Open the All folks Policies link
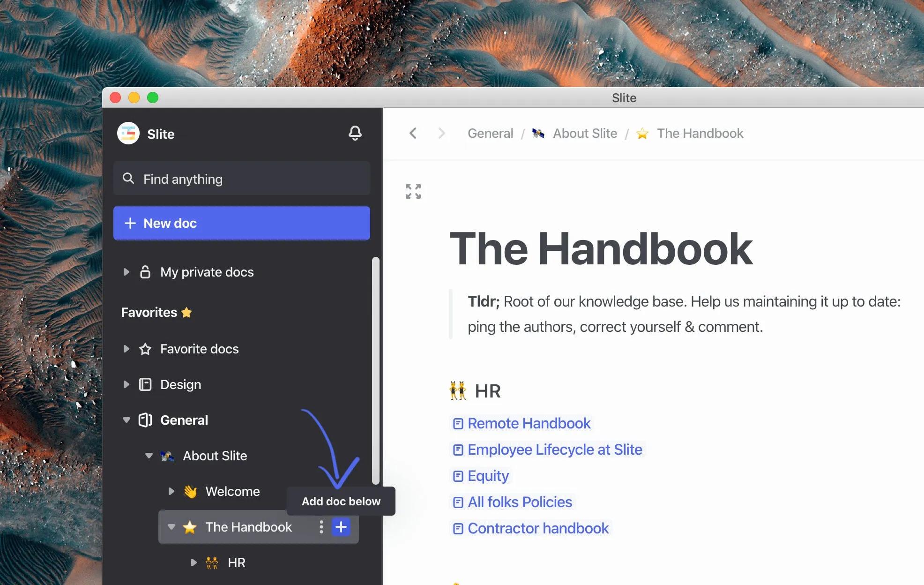The image size is (924, 585). click(x=520, y=502)
